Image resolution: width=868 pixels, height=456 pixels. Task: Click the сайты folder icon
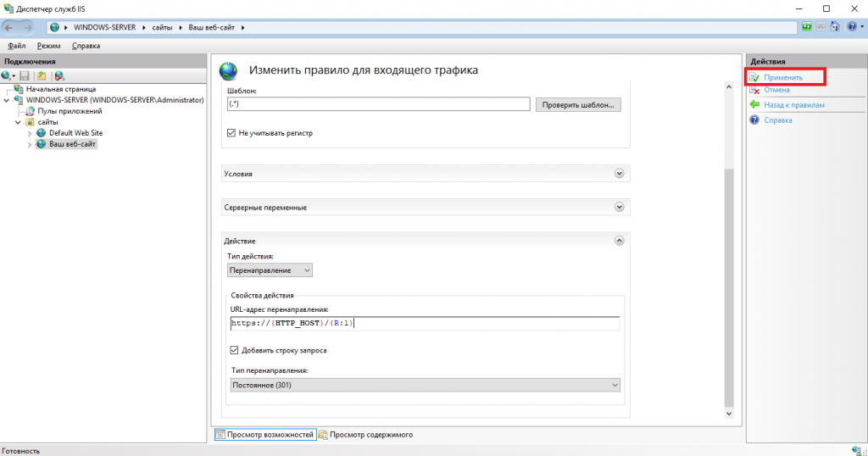[31, 122]
